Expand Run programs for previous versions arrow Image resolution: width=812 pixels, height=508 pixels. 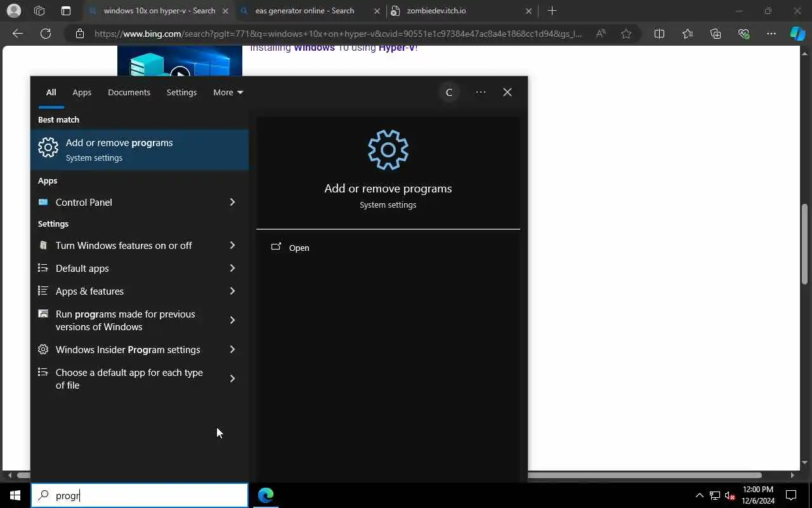pos(232,320)
